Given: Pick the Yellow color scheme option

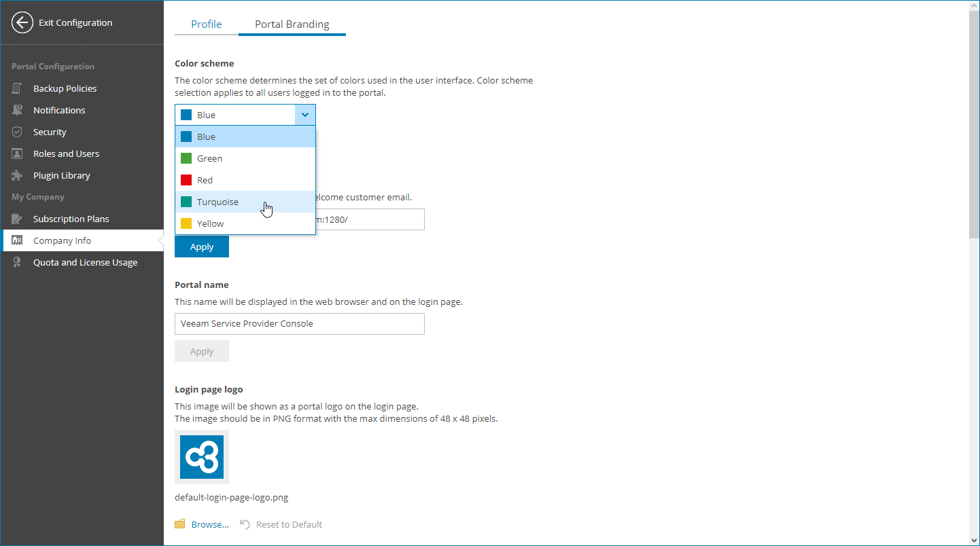Looking at the screenshot, I should point(211,223).
